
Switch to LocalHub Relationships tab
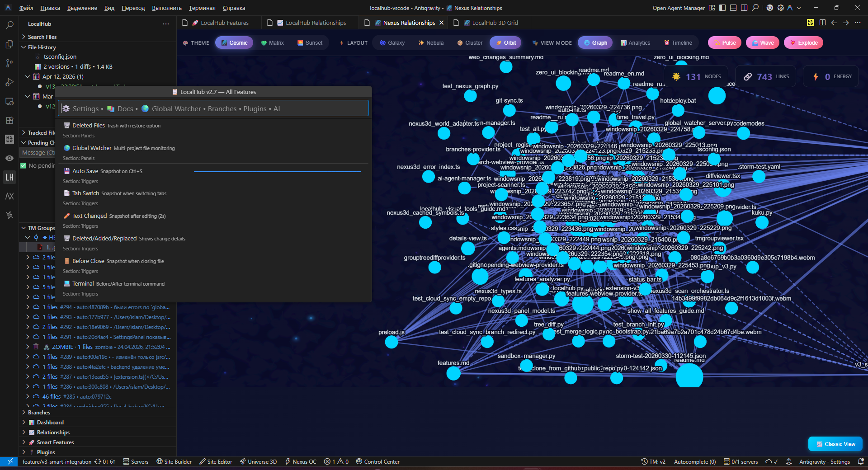311,23
